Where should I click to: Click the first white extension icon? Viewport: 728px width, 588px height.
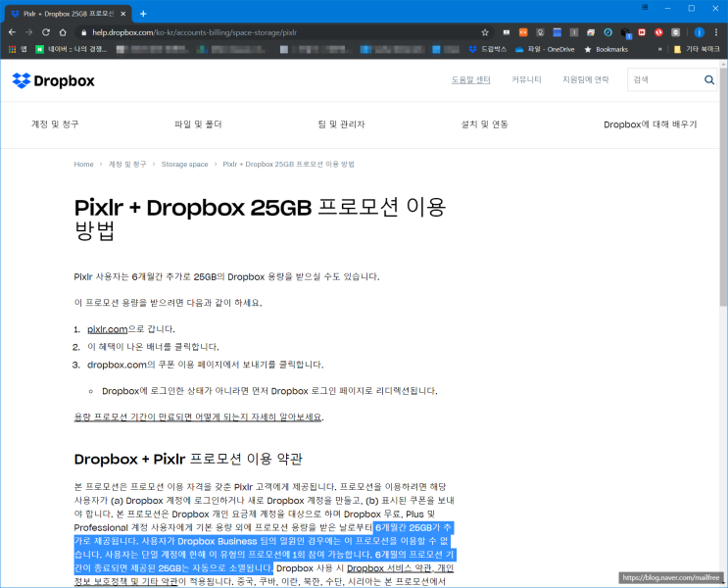pos(507,32)
